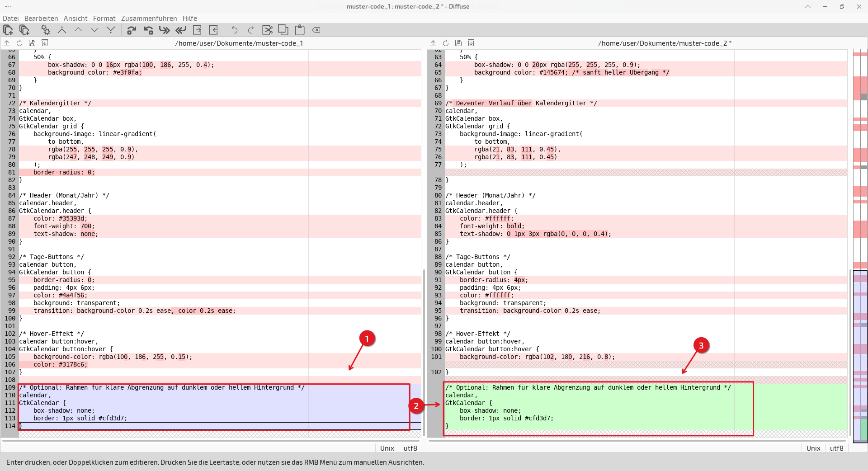Viewport: 868px width, 471px height.
Task: Jump to the first difference
Action: 62,30
